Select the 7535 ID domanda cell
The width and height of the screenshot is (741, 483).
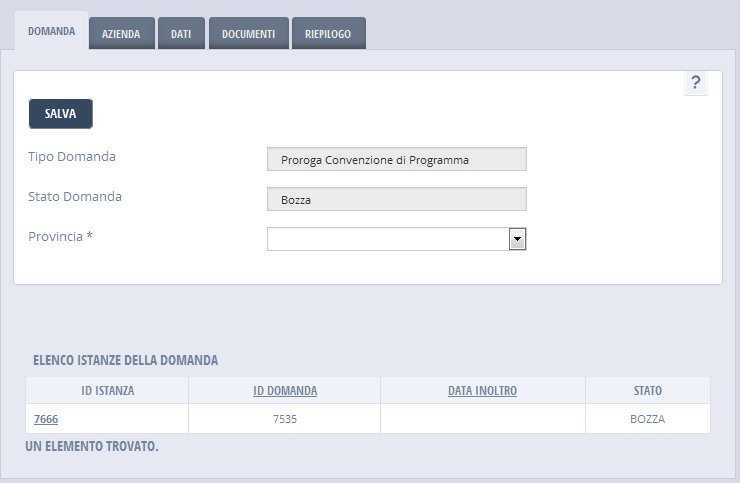point(285,419)
